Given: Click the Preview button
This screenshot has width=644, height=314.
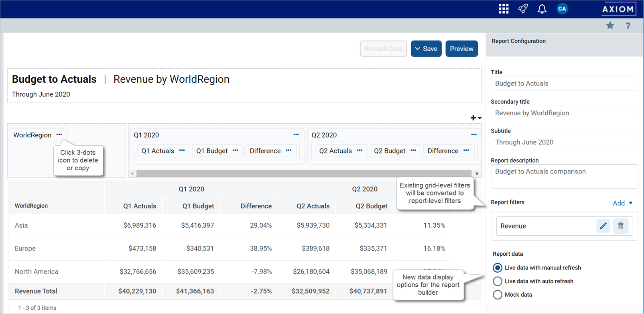Looking at the screenshot, I should tap(461, 49).
